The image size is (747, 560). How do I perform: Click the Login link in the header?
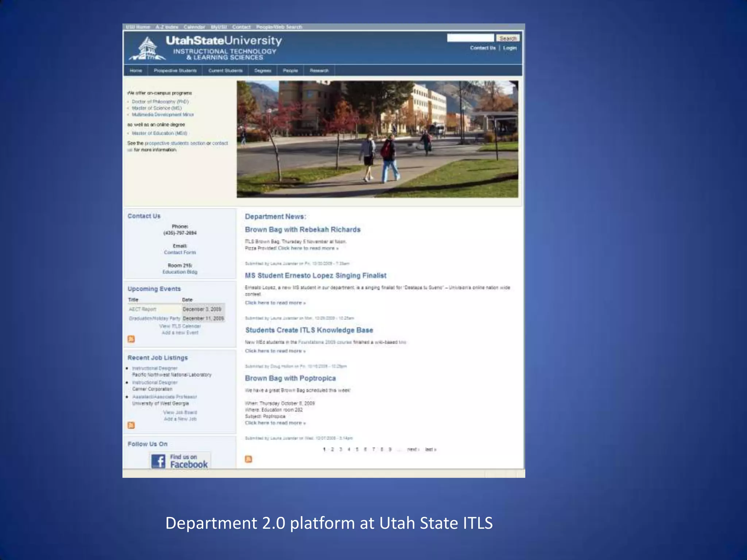(x=510, y=48)
